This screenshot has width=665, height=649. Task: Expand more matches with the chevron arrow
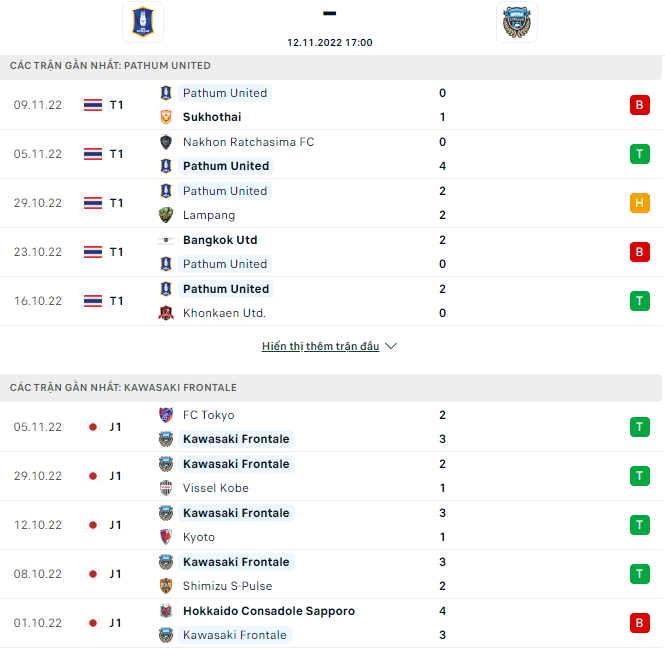coord(391,347)
